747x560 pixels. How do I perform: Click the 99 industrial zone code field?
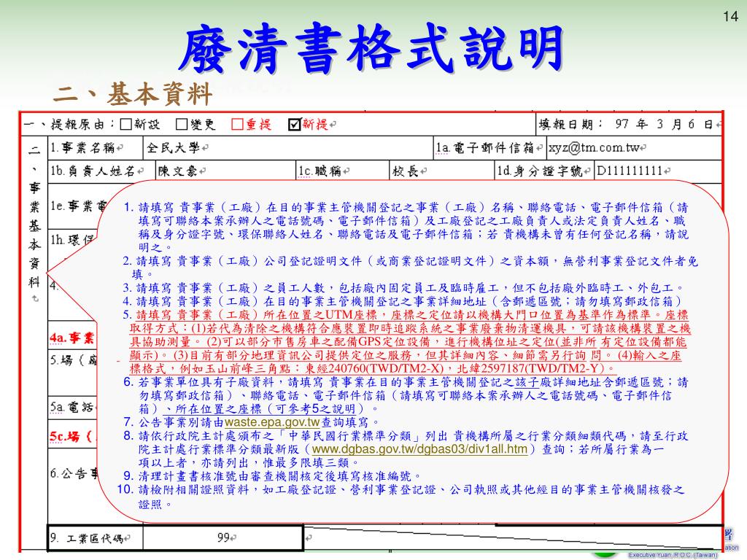pyautogui.click(x=222, y=537)
